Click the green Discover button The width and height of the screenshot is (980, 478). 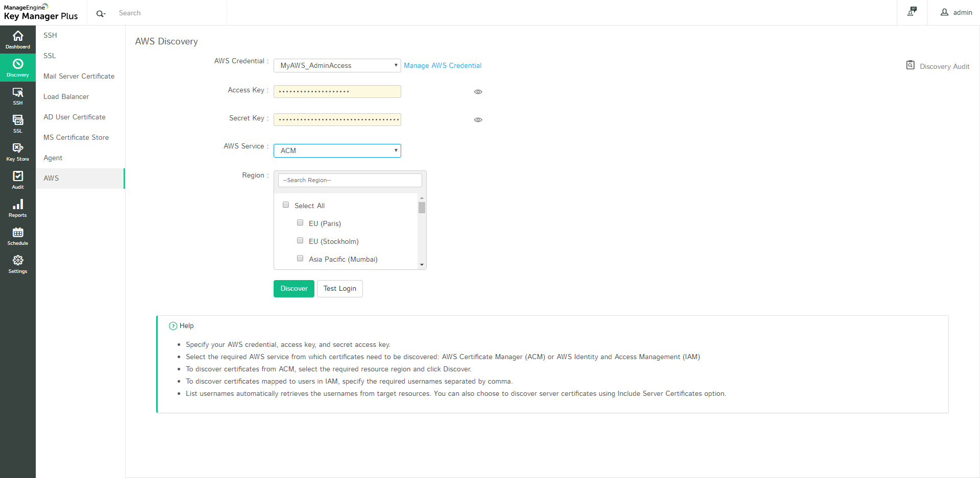[293, 289]
